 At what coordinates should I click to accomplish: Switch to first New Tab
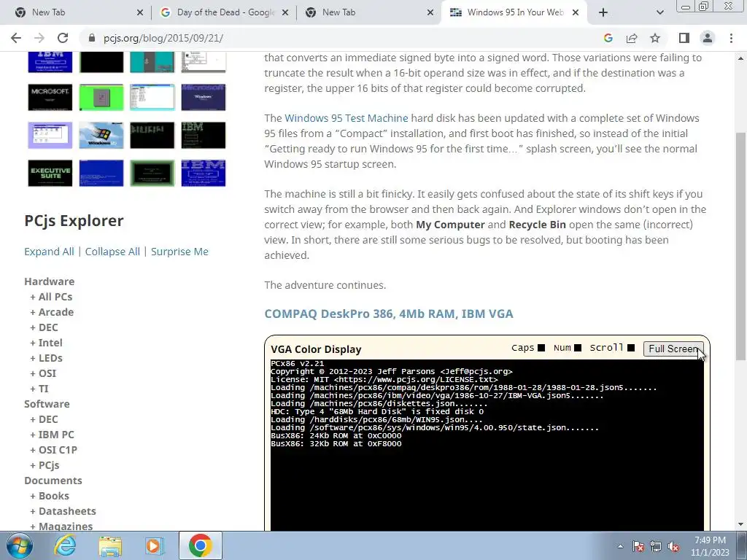tap(75, 12)
